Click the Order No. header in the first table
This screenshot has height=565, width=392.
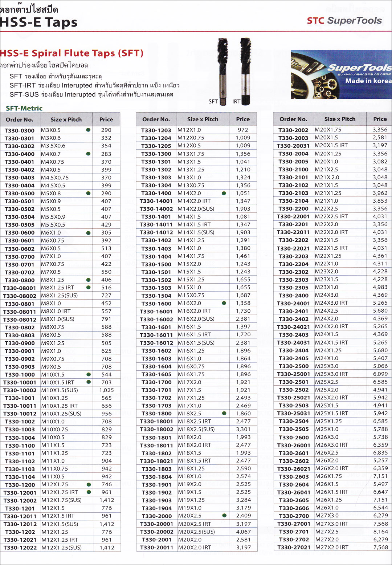(x=20, y=119)
